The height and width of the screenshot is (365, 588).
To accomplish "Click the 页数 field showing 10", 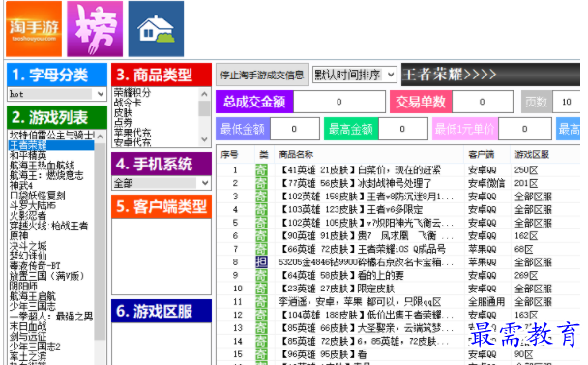I will (567, 102).
